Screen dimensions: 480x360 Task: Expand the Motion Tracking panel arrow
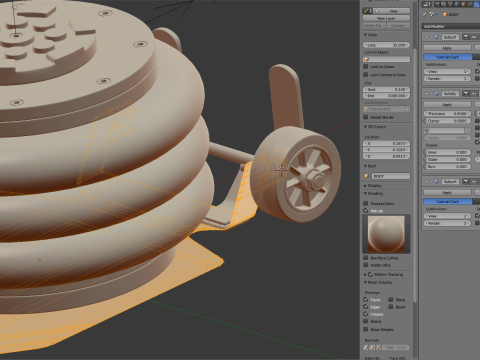click(x=365, y=274)
